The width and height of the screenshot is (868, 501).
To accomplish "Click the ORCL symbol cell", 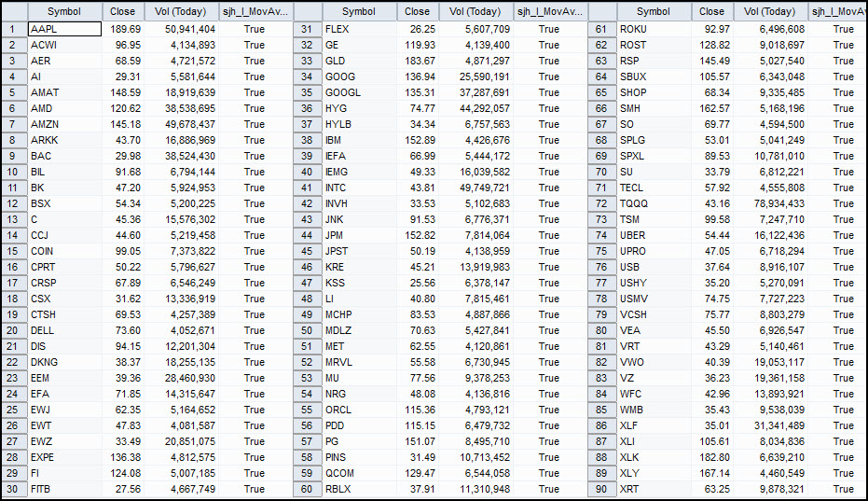I will click(359, 411).
